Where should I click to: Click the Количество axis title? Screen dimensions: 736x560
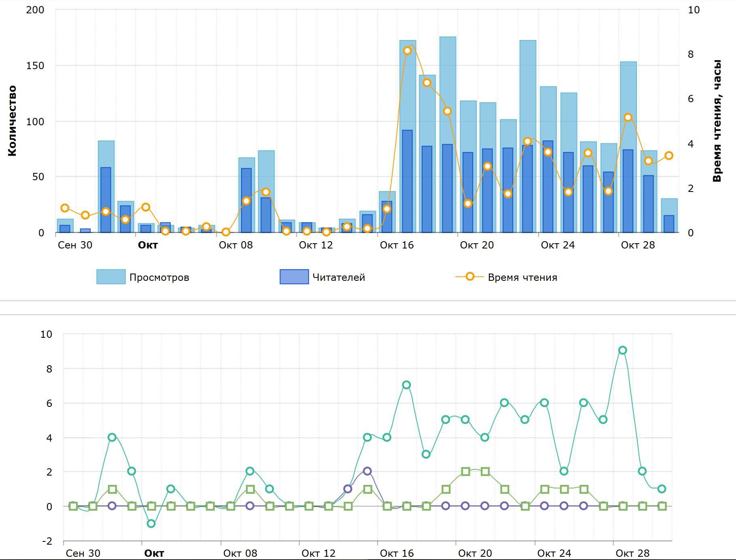pyautogui.click(x=12, y=121)
